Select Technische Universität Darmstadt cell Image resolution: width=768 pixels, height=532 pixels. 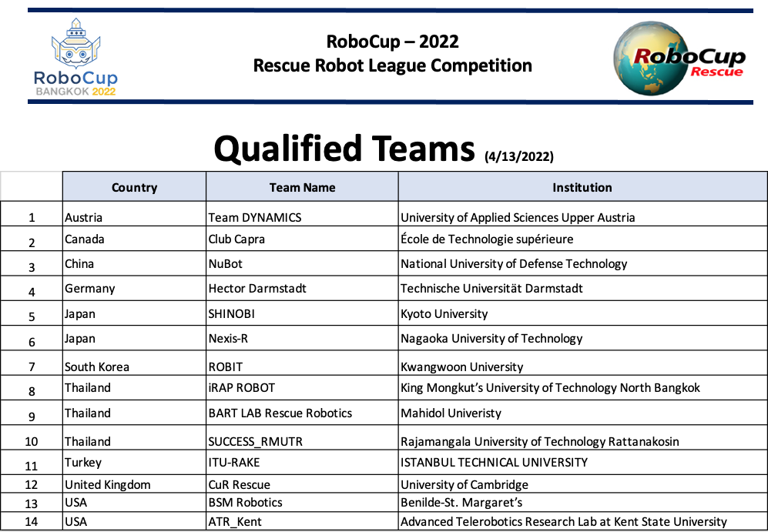coord(582,288)
